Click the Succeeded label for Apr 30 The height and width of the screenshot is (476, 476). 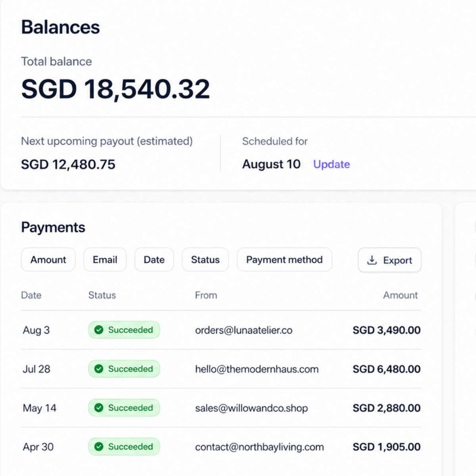pos(131,446)
